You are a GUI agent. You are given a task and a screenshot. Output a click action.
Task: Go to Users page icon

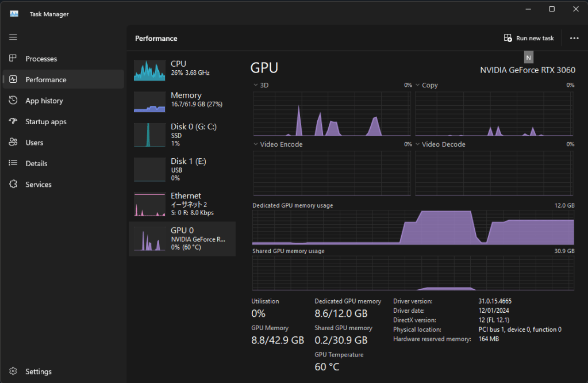click(x=13, y=143)
